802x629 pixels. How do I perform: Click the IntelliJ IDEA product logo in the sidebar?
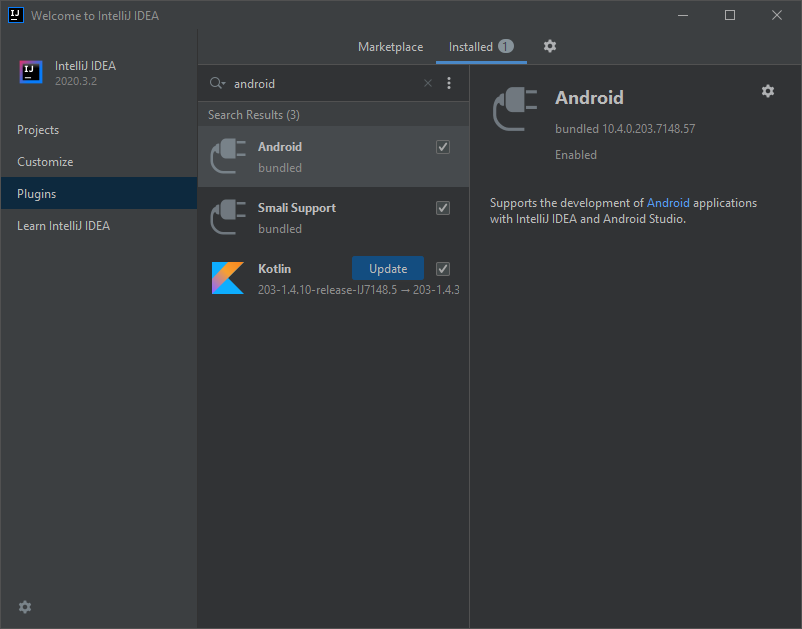(31, 72)
